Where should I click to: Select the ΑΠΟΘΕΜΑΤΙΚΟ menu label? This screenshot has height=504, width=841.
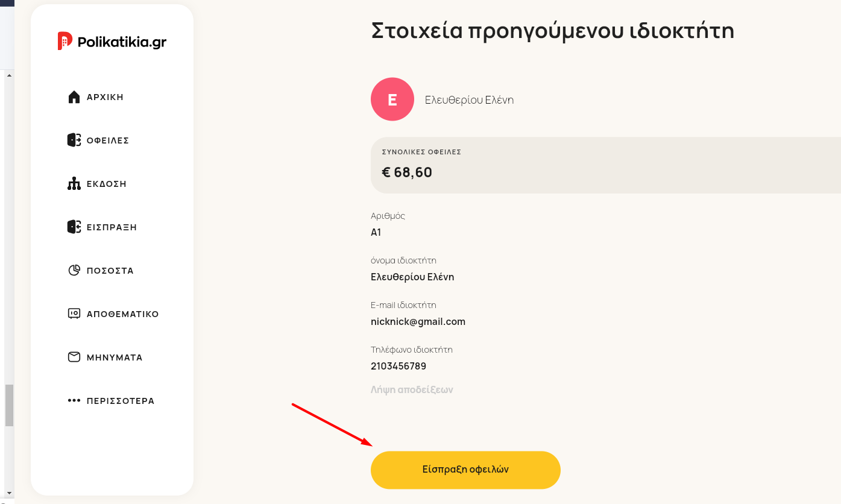point(123,314)
